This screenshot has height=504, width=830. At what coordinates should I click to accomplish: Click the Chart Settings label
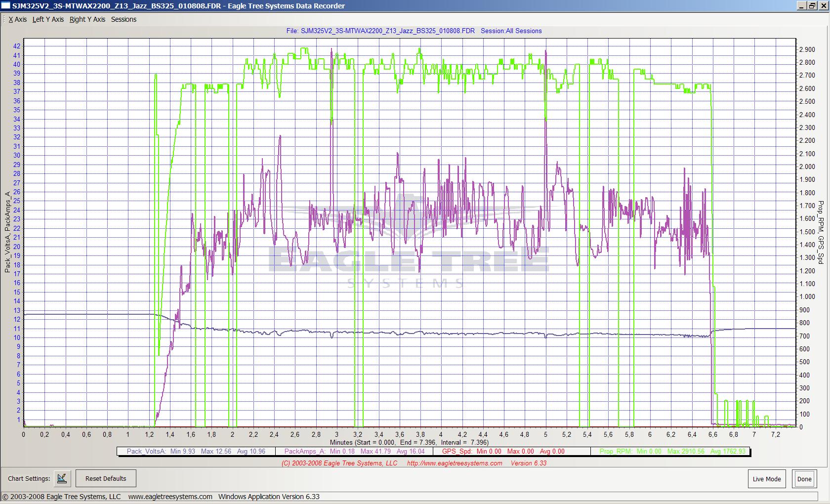29,478
